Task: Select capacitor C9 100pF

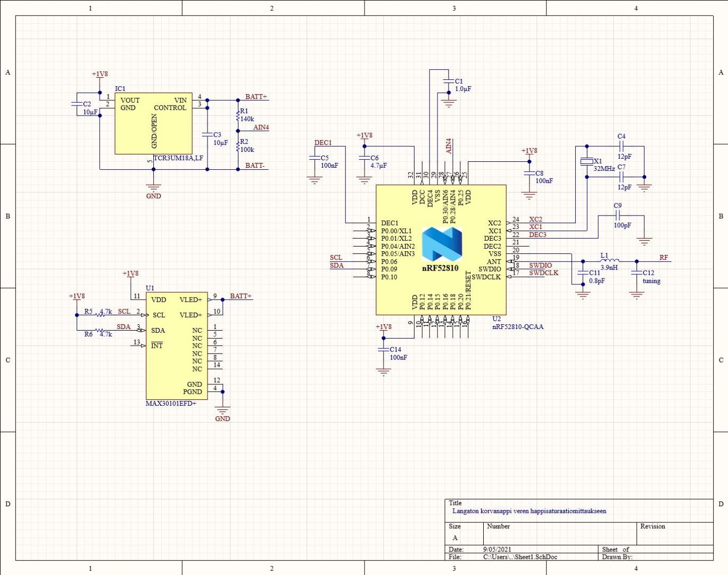Action: [x=618, y=216]
